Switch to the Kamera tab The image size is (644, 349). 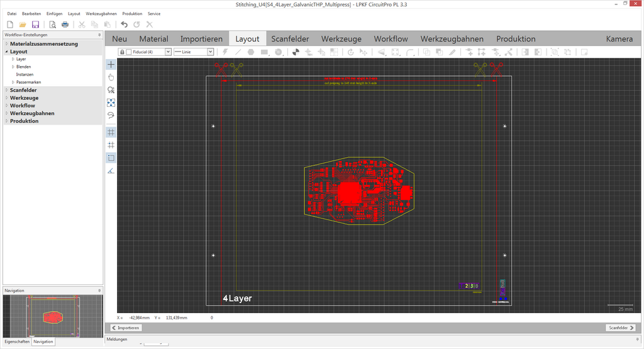click(619, 39)
